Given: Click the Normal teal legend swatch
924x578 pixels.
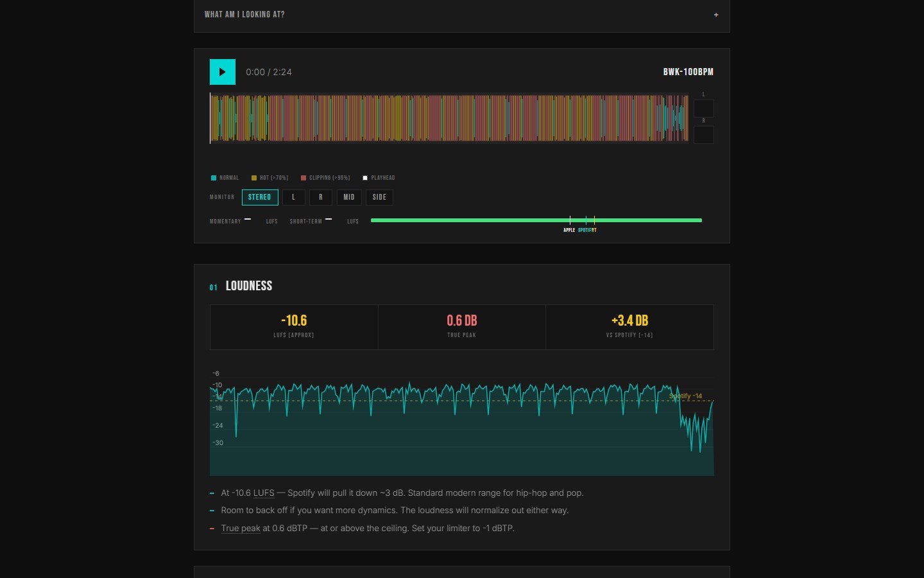Looking at the screenshot, I should coord(214,178).
